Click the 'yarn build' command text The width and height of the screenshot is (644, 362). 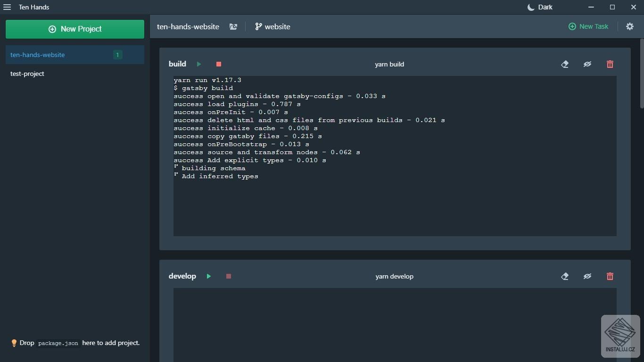click(389, 64)
